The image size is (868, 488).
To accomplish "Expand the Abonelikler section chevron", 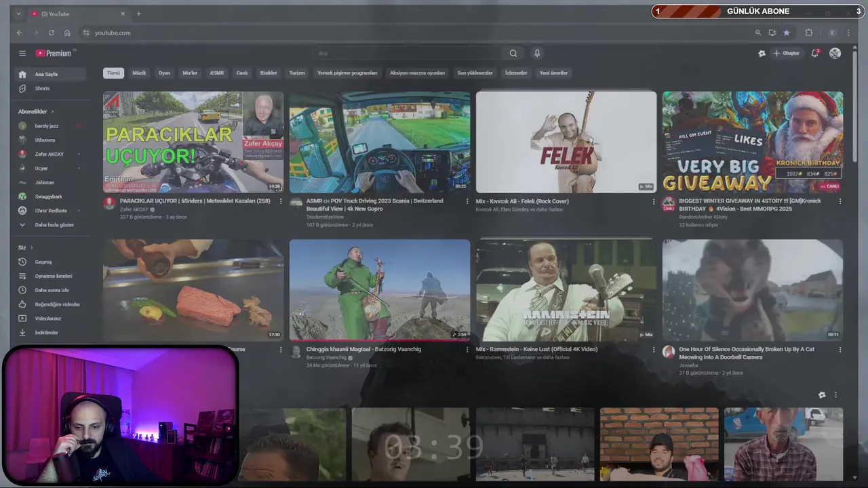I will [52, 111].
